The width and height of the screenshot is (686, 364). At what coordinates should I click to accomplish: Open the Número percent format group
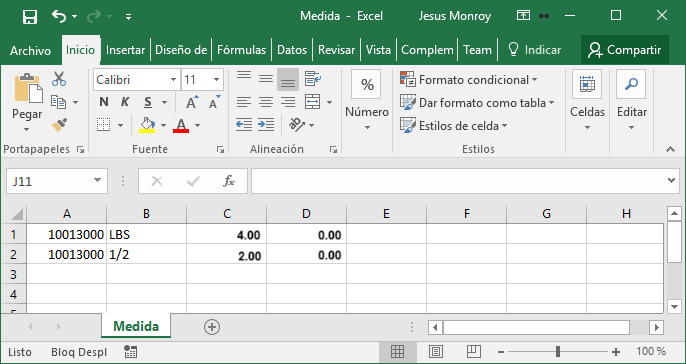[x=367, y=100]
